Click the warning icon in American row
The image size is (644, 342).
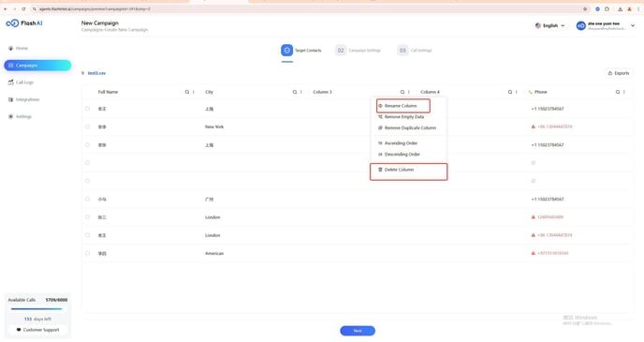coord(534,253)
